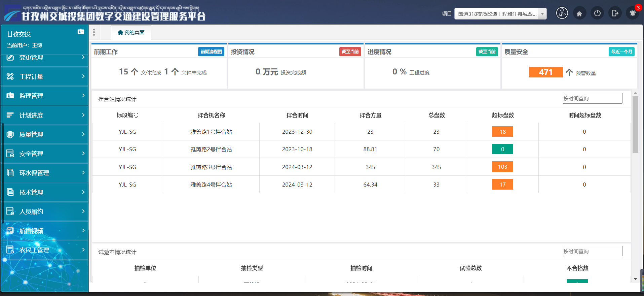Expand 安全管理 menu chevron
Viewport: 644px width, 296px height.
83,153
